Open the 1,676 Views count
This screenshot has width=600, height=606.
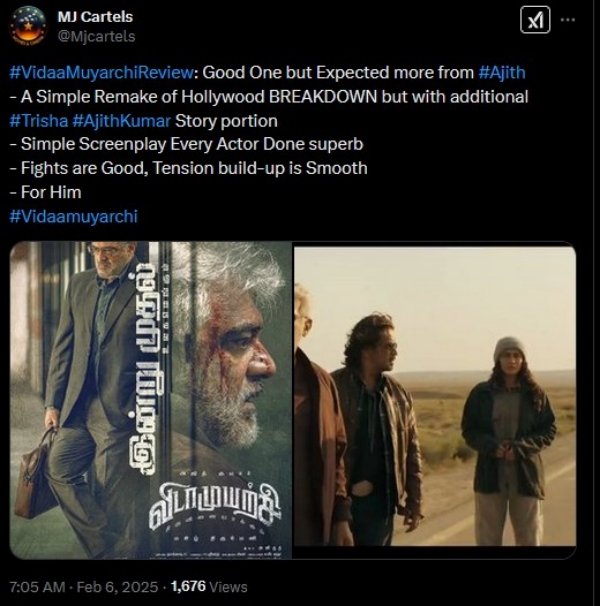[209, 587]
